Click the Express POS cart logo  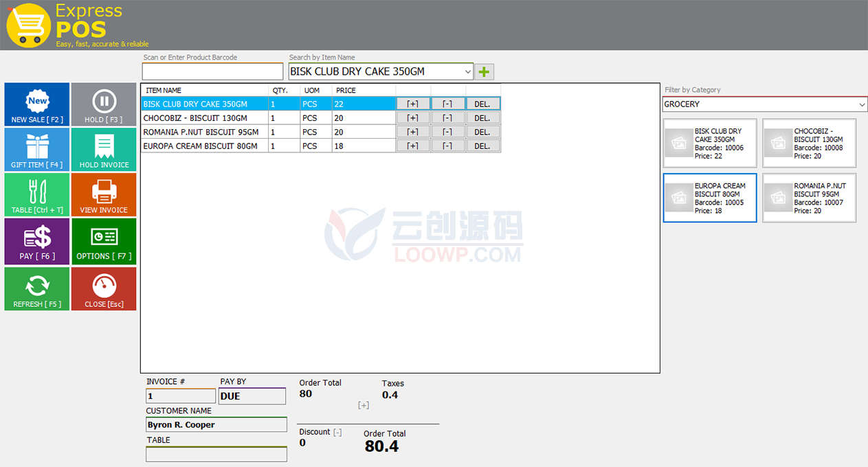tap(28, 25)
